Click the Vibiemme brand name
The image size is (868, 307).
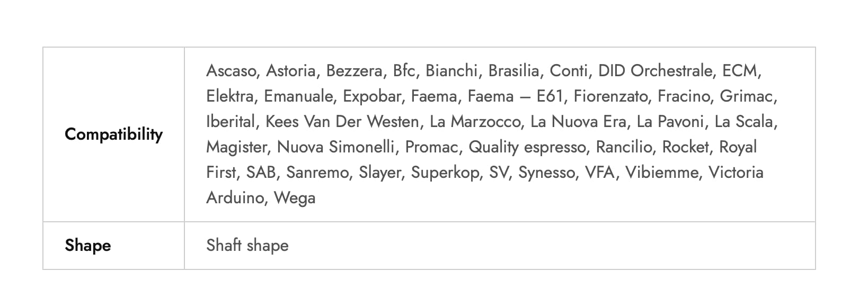662,173
